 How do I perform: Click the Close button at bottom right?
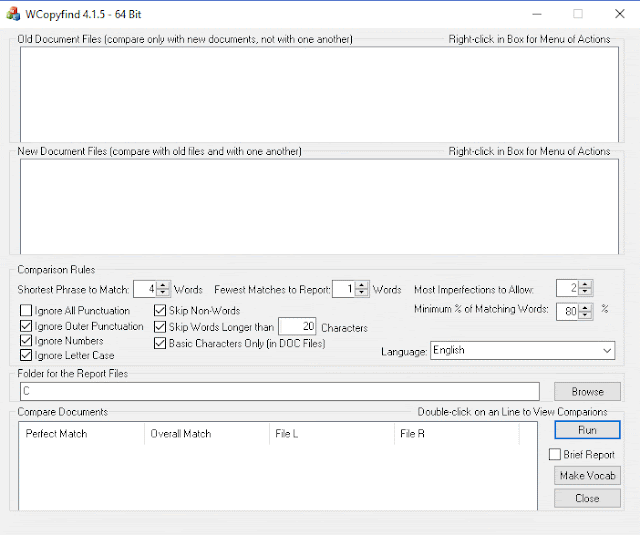[x=587, y=498]
